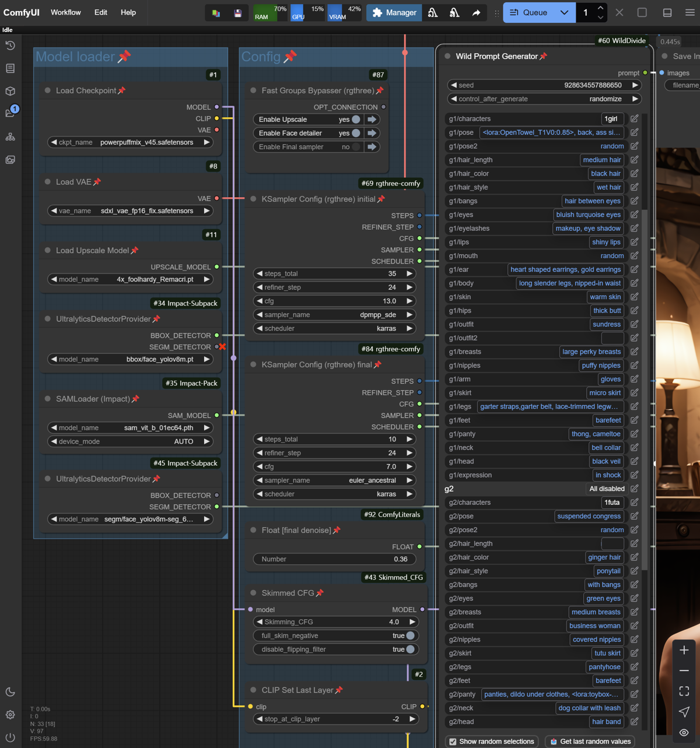Open the Edit menu
The width and height of the screenshot is (700, 748).
tap(100, 12)
